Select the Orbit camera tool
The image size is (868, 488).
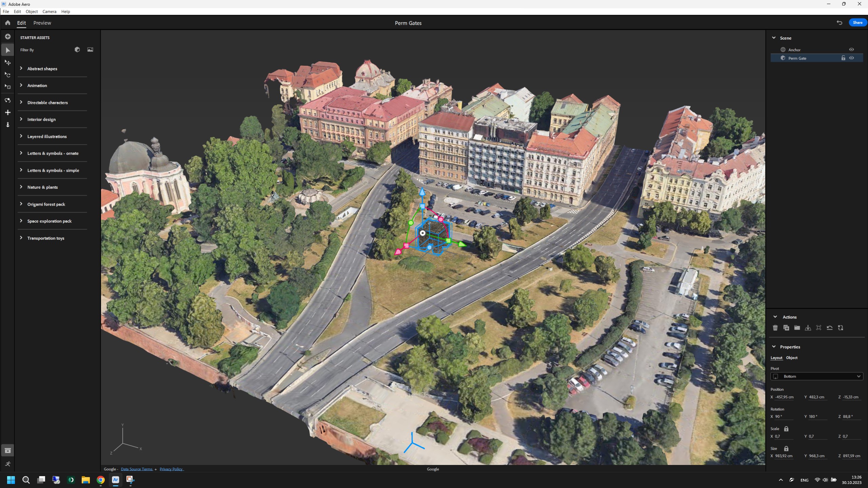(7, 100)
